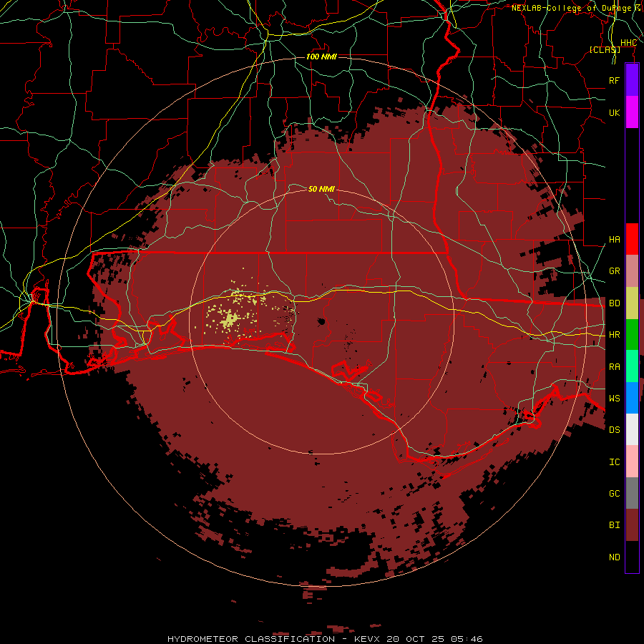Click the GR legend label
The height and width of the screenshot is (644, 644).
(615, 271)
